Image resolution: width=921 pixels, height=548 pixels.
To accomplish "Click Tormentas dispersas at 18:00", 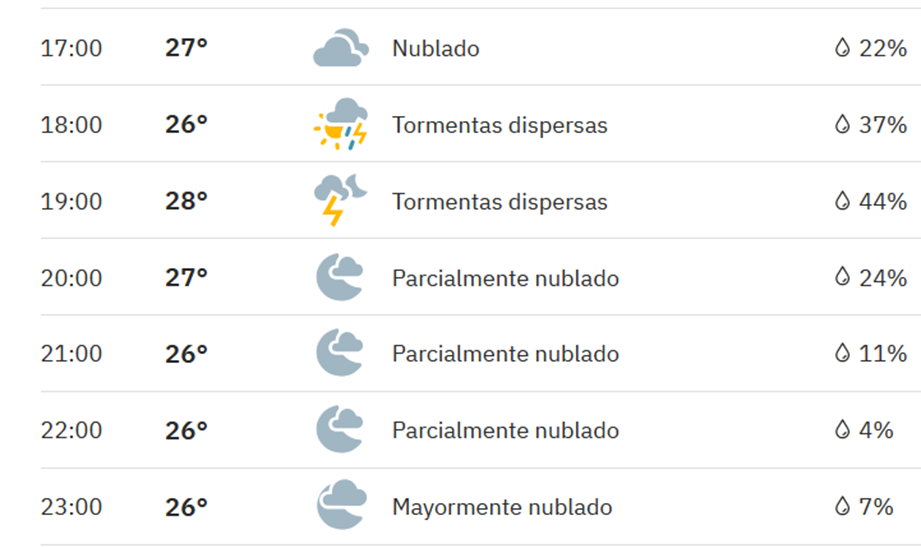I will click(x=500, y=125).
